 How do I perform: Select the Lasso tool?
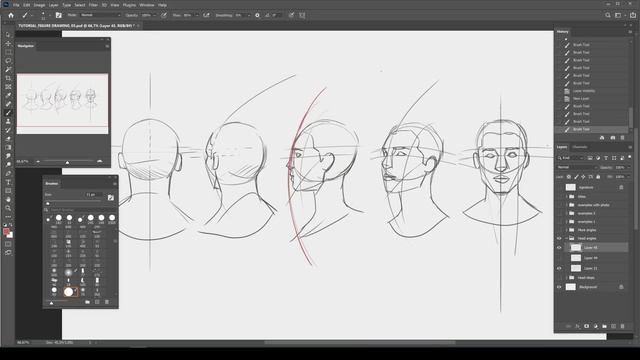8,61
